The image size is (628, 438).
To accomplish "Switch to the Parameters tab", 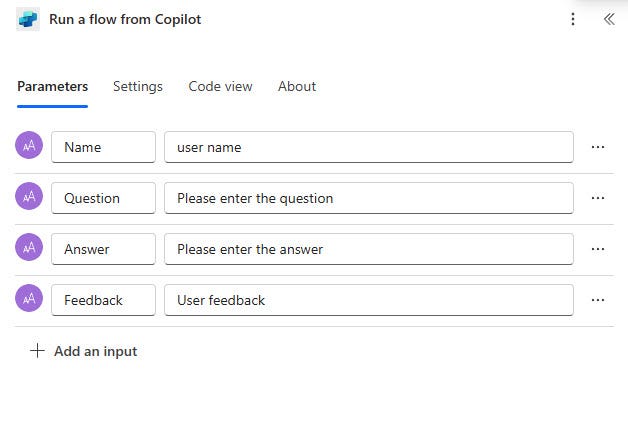I will (52, 86).
